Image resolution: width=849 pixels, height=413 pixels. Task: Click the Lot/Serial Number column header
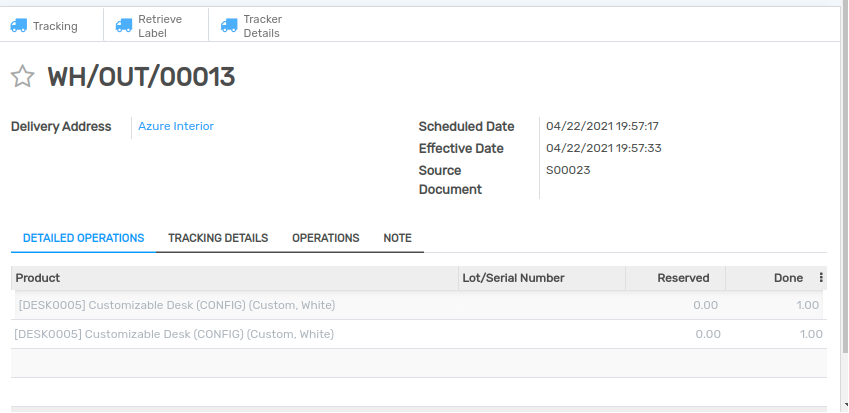[513, 278]
